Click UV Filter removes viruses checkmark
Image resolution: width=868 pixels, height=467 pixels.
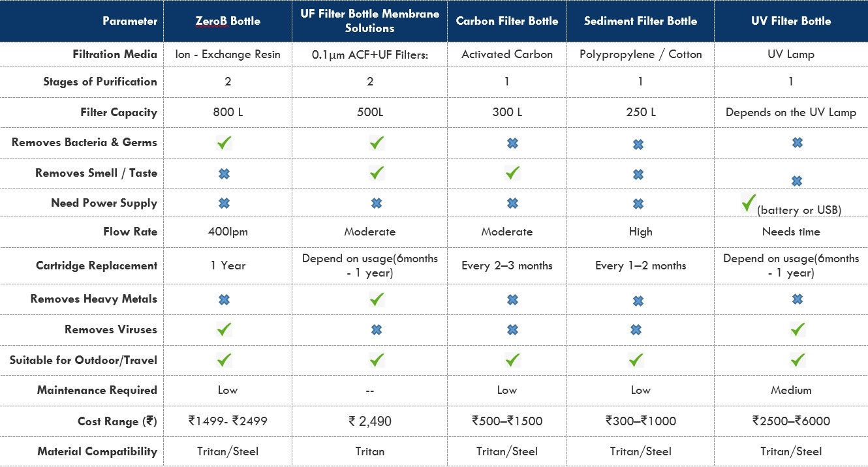(797, 329)
